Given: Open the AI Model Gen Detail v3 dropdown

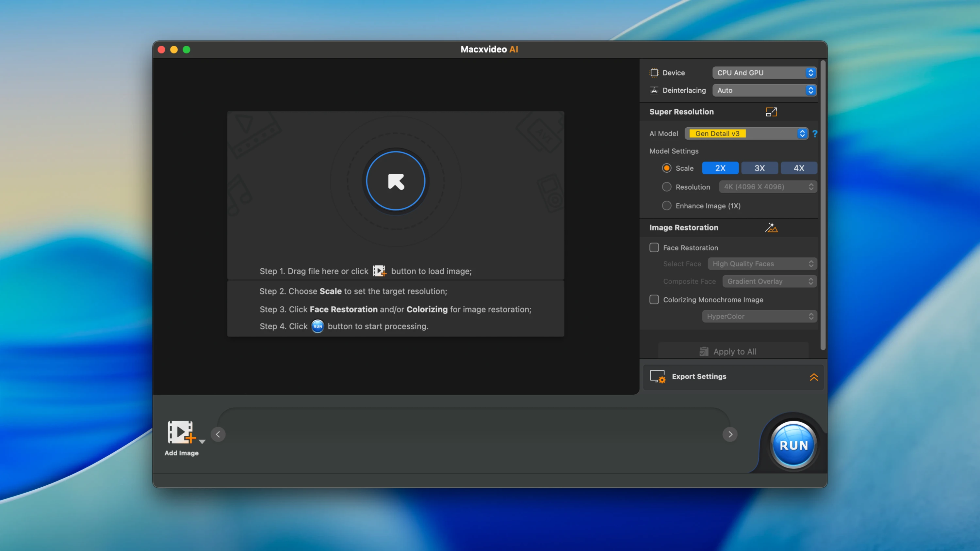Looking at the screenshot, I should point(746,134).
